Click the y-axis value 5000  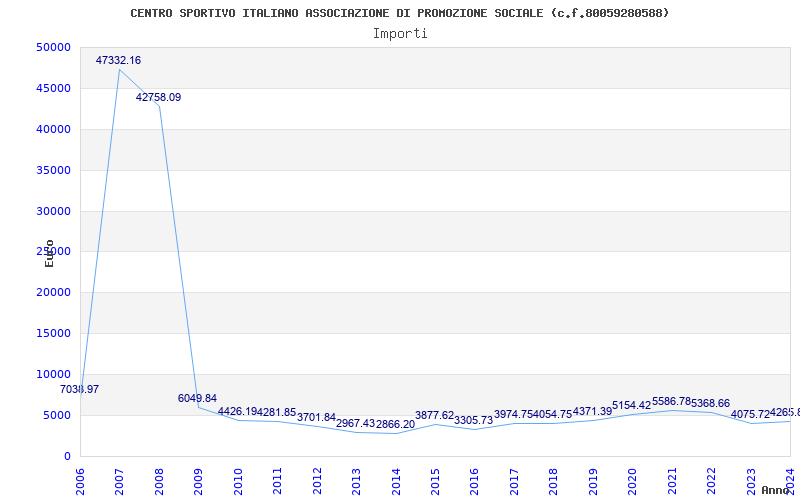coord(57,415)
